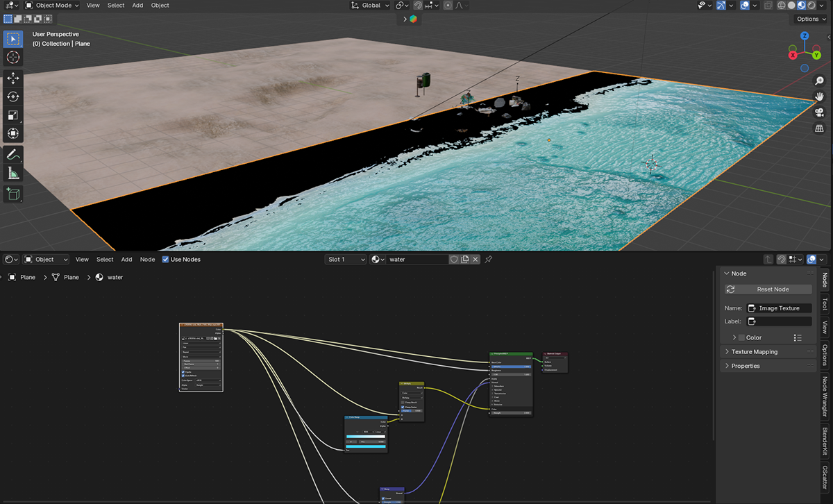The height and width of the screenshot is (504, 833).
Task: Toggle camera view in the viewport
Action: [x=819, y=112]
